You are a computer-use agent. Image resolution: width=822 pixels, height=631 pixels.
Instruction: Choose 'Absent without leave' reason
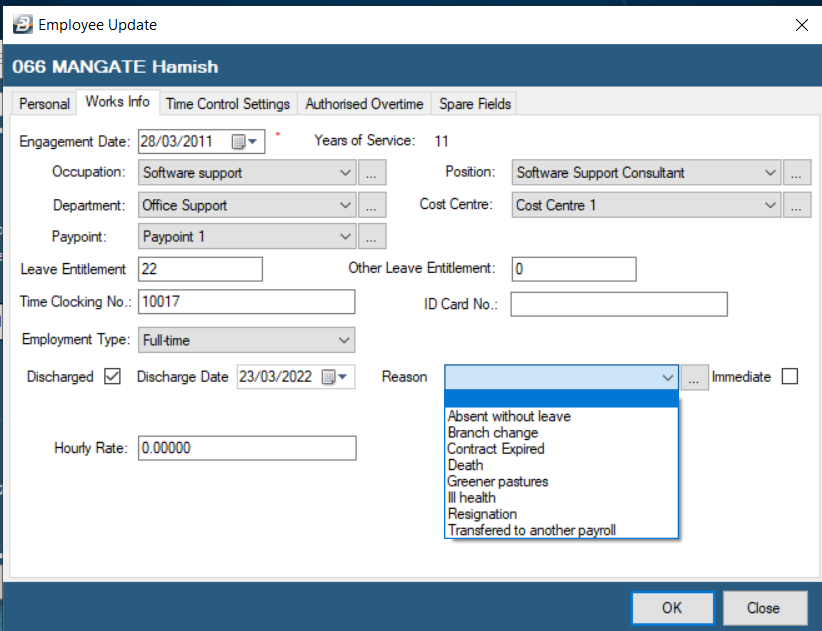tap(561, 416)
